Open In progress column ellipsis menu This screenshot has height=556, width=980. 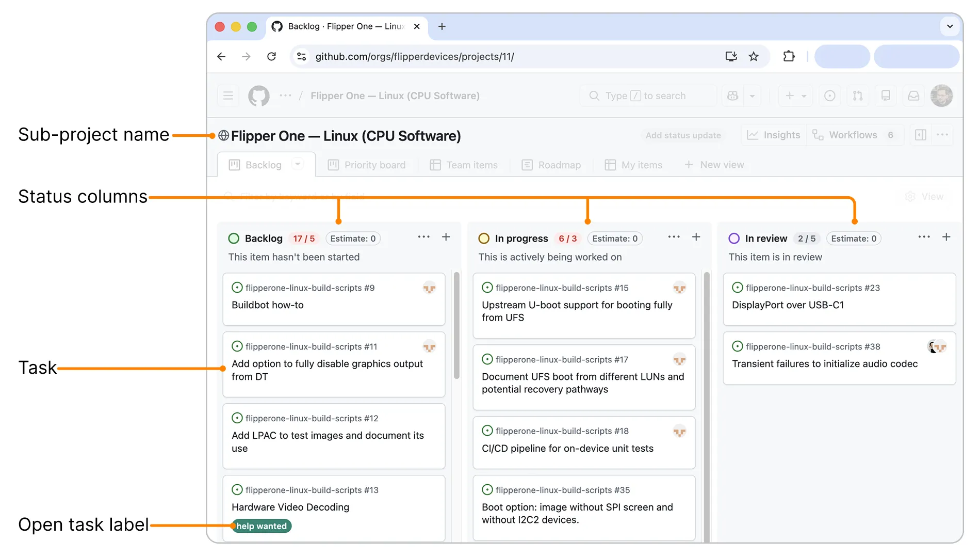674,237
